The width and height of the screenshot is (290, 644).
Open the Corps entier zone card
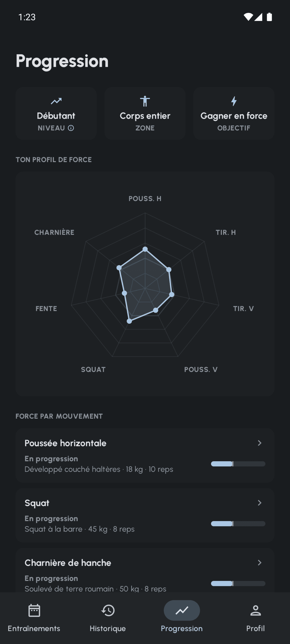[145, 113]
